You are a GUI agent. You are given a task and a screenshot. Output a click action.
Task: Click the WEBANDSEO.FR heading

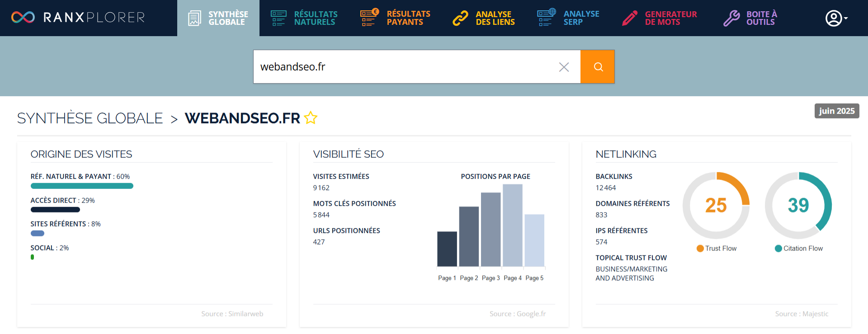(242, 118)
